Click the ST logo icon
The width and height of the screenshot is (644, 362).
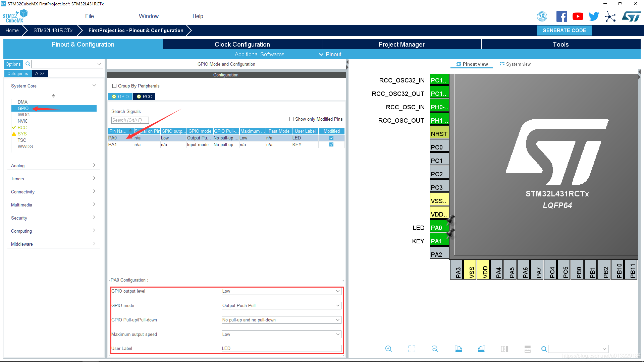(x=631, y=16)
